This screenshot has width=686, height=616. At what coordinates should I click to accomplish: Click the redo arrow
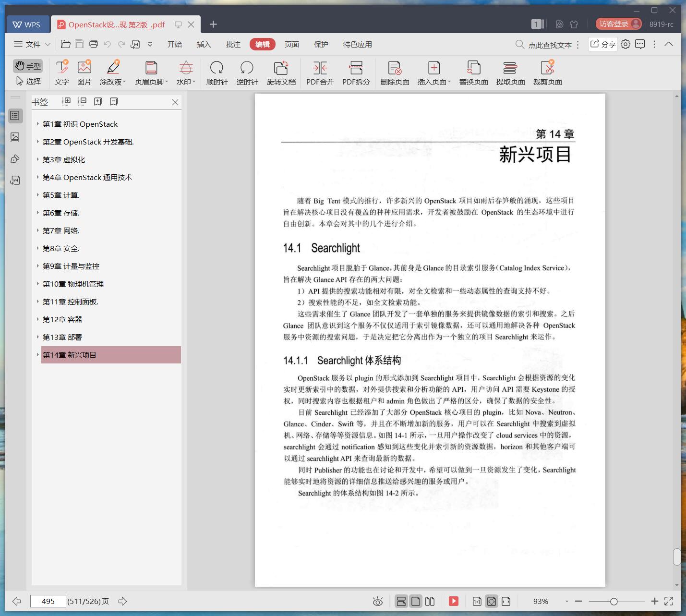pos(121,44)
